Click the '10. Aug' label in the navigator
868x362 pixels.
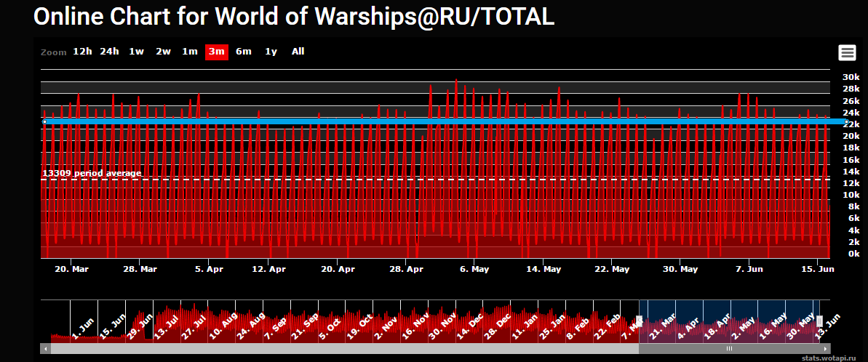[223, 326]
